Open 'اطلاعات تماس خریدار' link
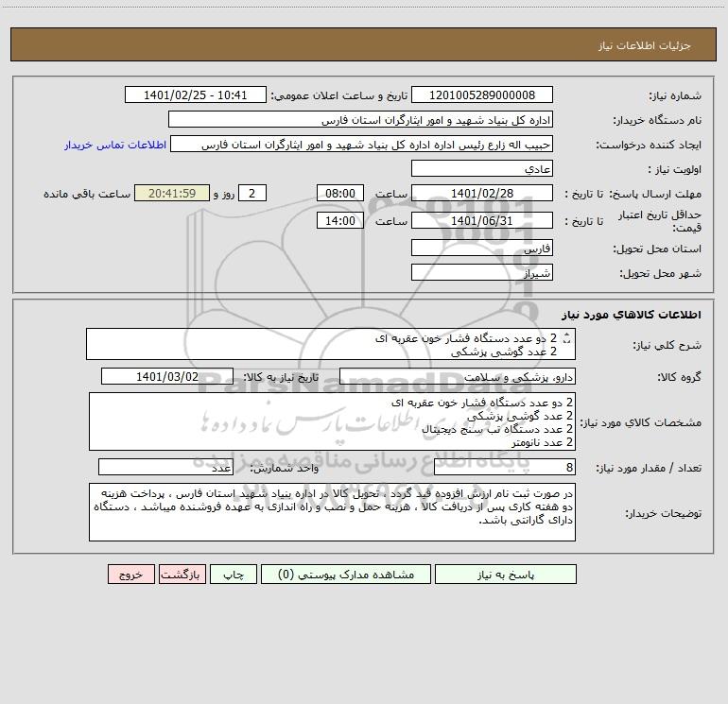Image resolution: width=728 pixels, height=704 pixels. click(x=115, y=145)
